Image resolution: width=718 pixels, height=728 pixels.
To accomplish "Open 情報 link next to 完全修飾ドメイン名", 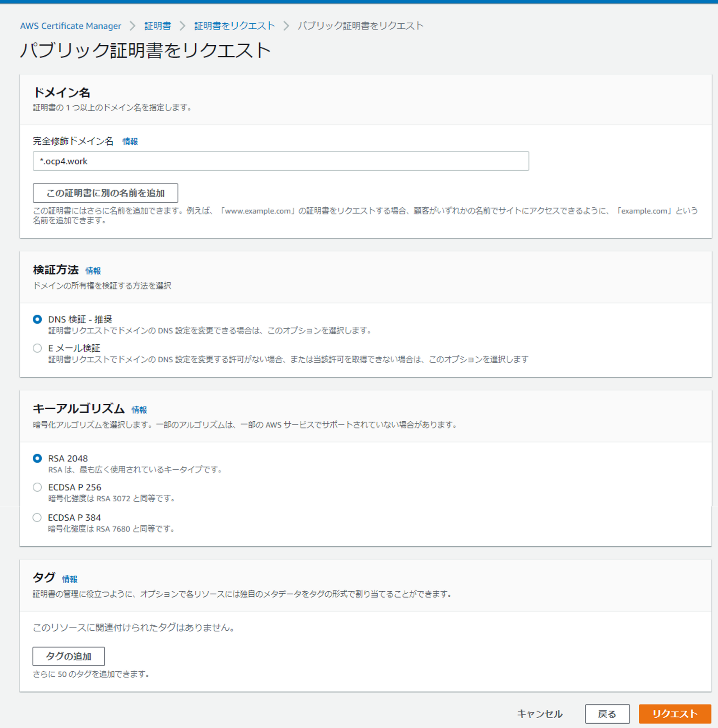I will pos(130,142).
